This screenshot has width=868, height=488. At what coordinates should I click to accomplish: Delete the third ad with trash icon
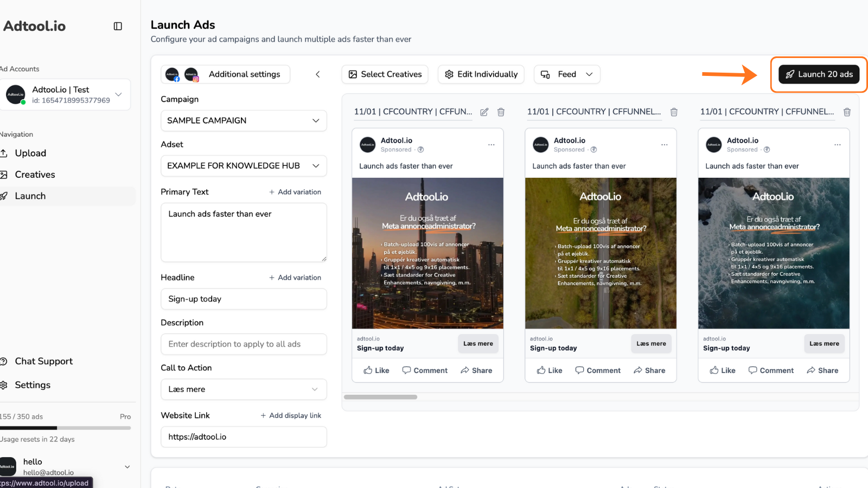pyautogui.click(x=847, y=112)
